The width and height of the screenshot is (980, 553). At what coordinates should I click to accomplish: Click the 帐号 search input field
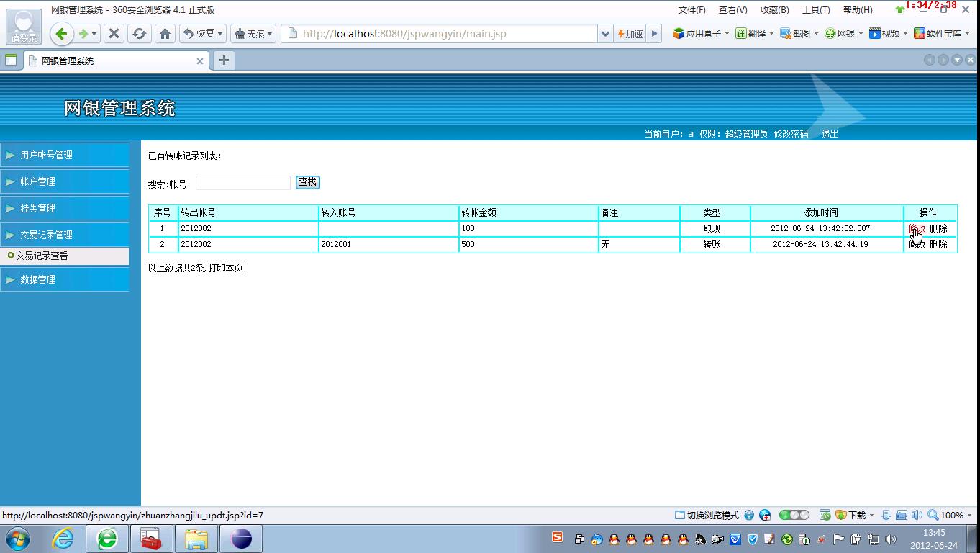(243, 183)
